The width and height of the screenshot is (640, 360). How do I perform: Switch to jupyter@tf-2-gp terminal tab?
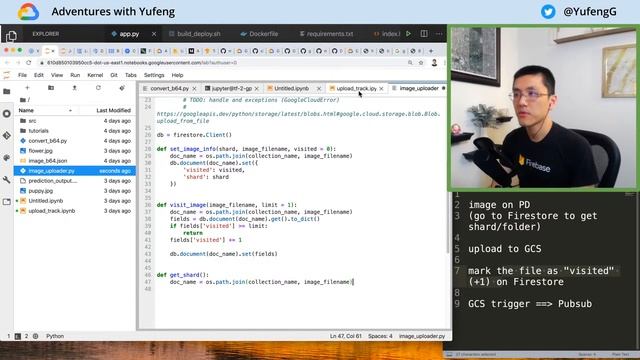pos(232,89)
